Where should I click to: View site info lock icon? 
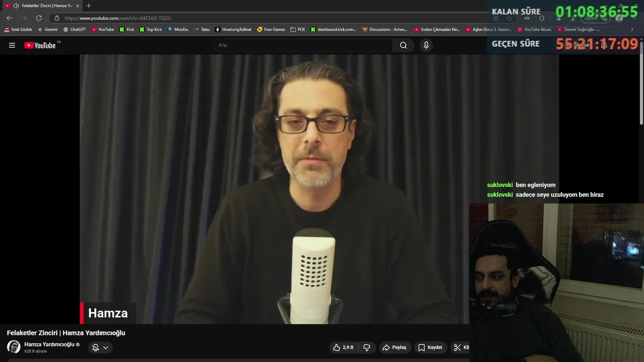[57, 18]
